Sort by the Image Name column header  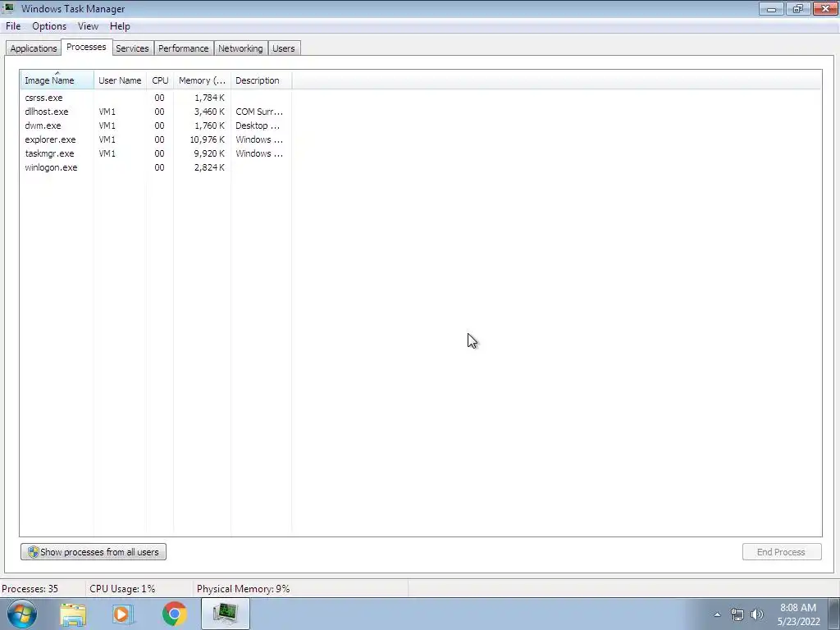click(x=57, y=80)
